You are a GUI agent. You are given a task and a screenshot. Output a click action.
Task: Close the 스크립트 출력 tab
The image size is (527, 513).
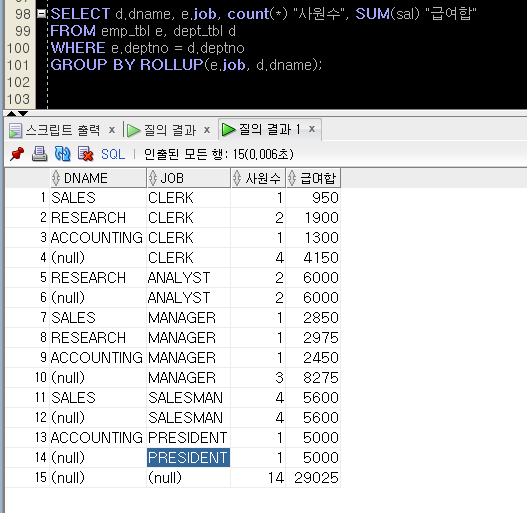[x=112, y=130]
